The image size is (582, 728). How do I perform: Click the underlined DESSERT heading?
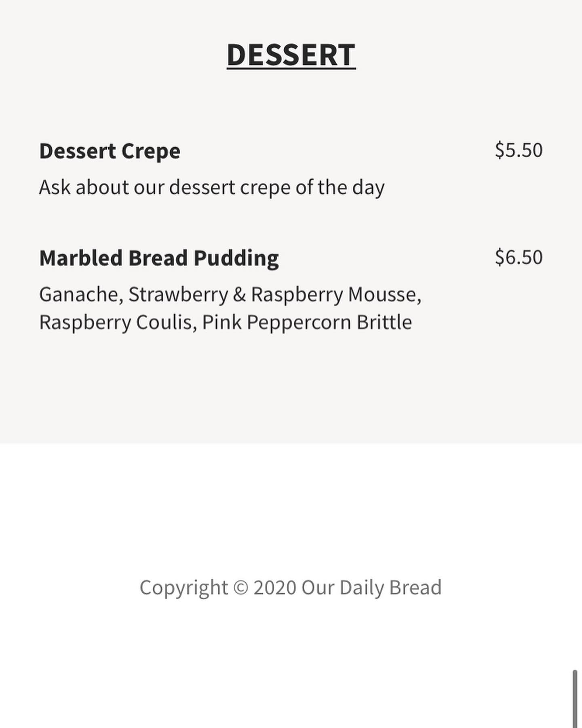pyautogui.click(x=291, y=55)
